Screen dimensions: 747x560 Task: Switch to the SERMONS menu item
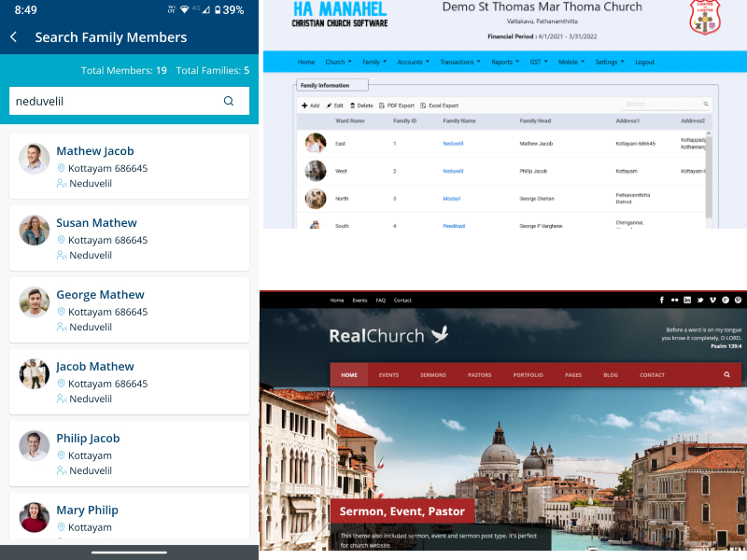(432, 374)
